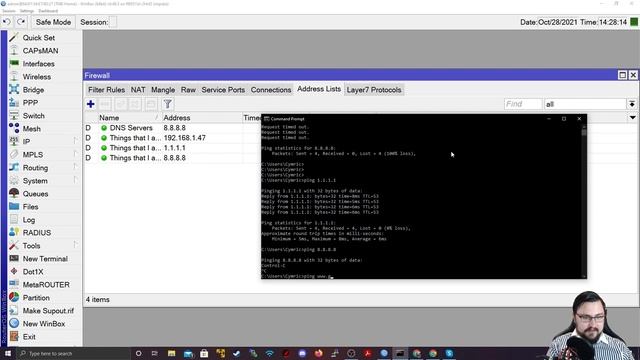
Task: Open Firefox from the taskbar
Action: (318, 353)
